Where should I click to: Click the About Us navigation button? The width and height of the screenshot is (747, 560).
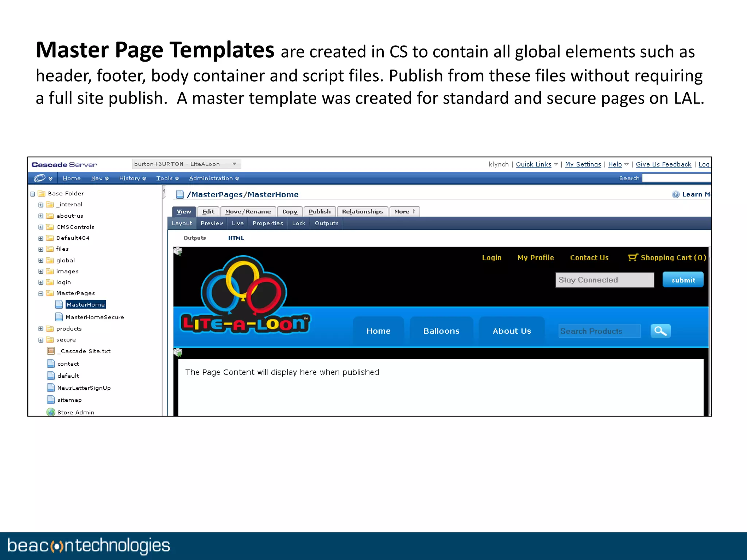coord(512,331)
